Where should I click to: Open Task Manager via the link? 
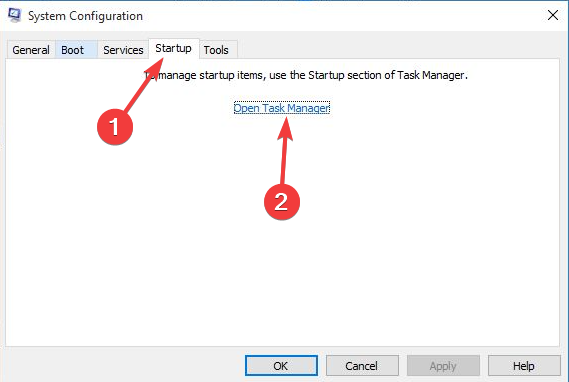[x=282, y=108]
